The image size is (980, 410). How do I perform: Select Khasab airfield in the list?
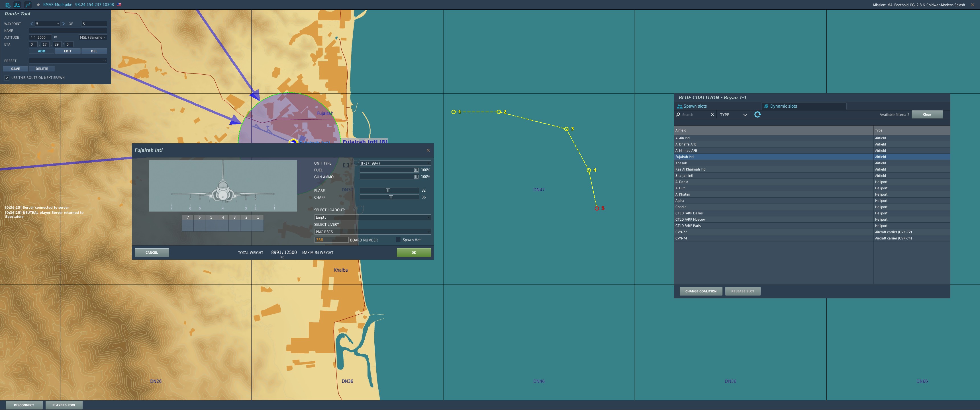[681, 163]
